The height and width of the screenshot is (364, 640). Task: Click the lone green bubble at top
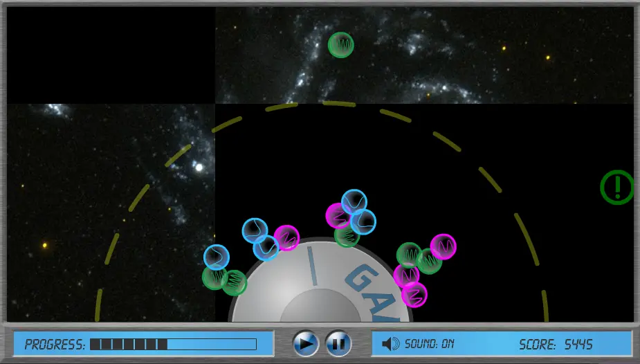click(x=341, y=45)
